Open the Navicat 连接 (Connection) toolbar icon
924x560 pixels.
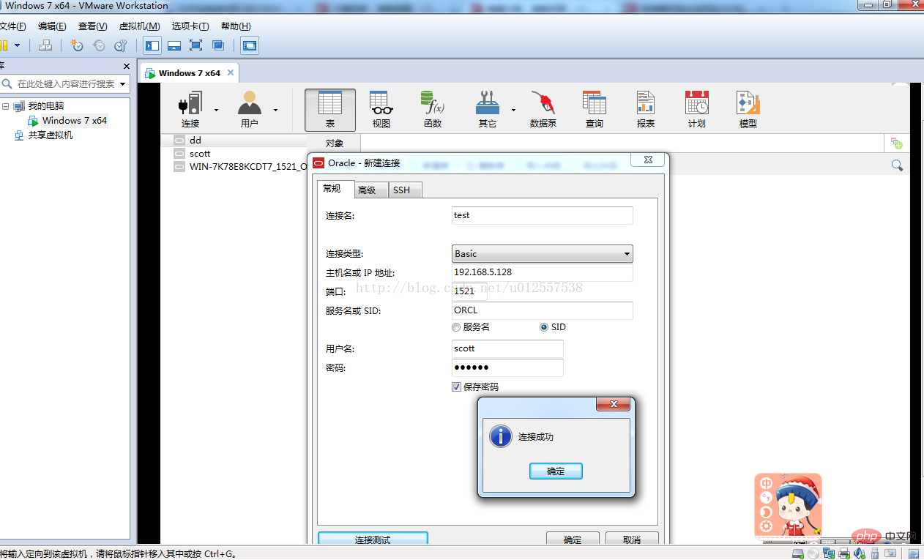pyautogui.click(x=190, y=110)
